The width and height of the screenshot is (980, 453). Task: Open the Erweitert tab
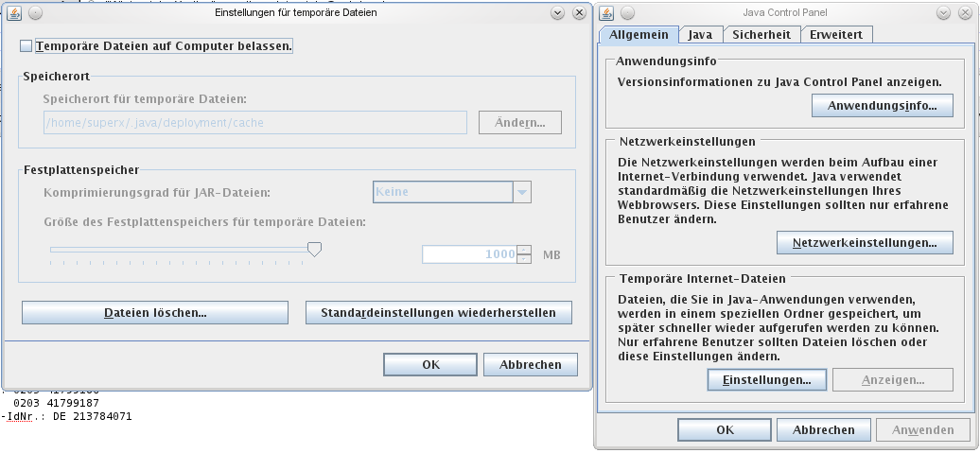(x=836, y=35)
